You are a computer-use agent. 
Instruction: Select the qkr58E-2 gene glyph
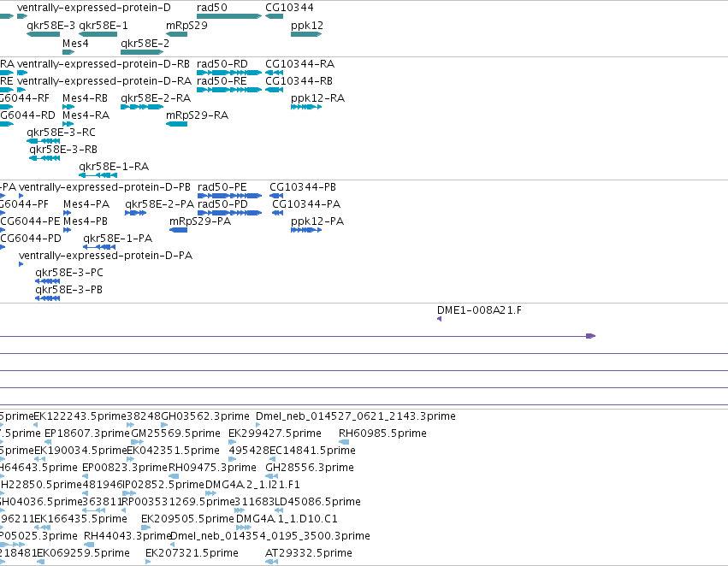tap(142, 52)
